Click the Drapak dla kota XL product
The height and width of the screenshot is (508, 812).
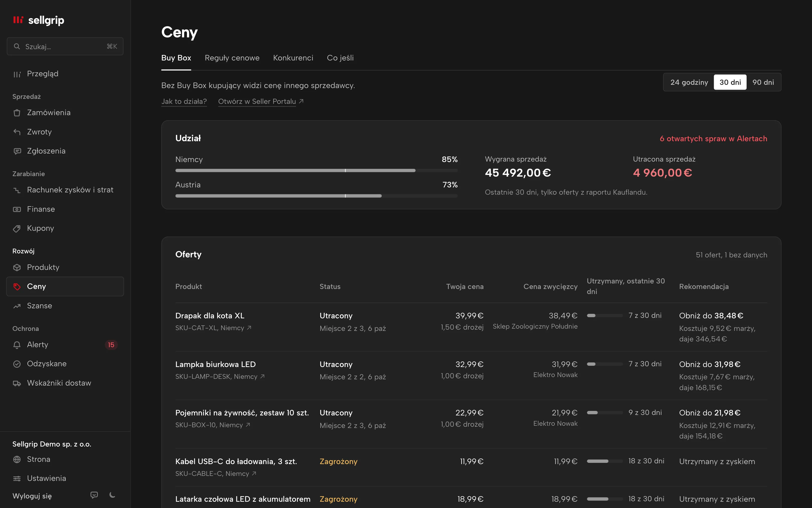tap(210, 316)
